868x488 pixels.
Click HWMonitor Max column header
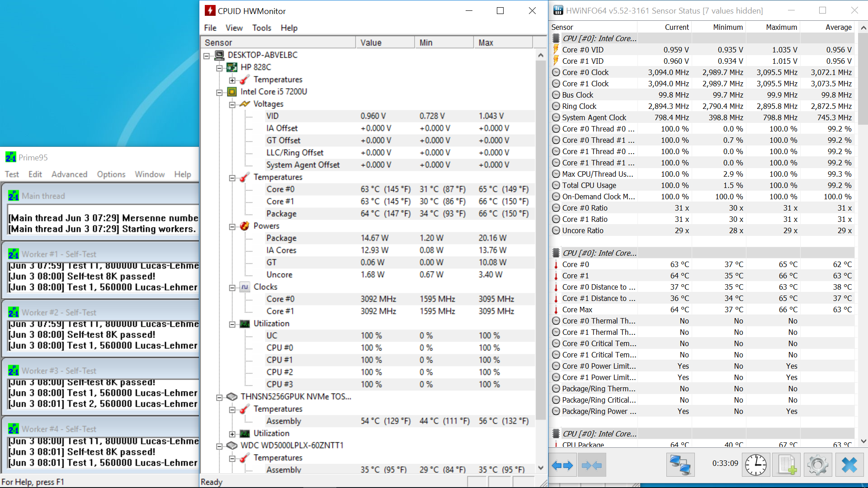503,42
